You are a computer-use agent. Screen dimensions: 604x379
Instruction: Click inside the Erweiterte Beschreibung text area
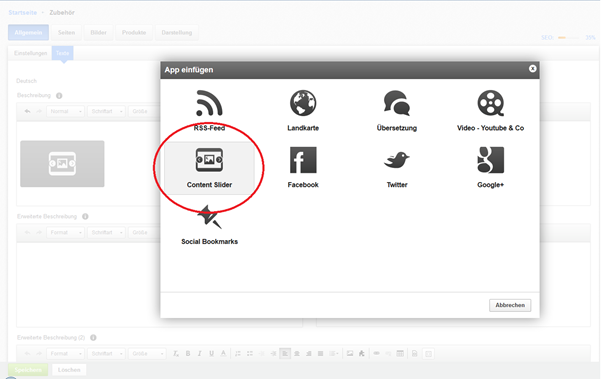[x=88, y=284]
